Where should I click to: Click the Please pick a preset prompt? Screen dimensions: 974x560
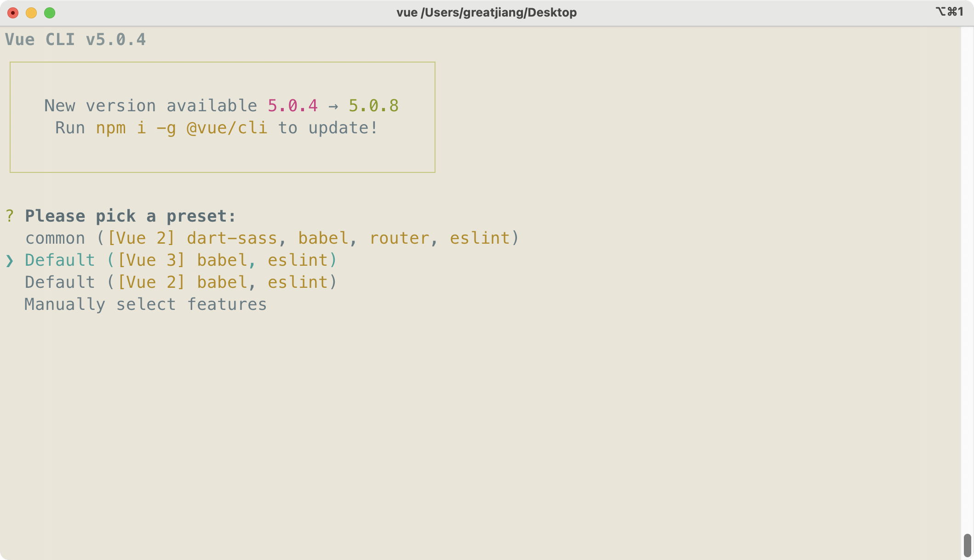pyautogui.click(x=130, y=216)
